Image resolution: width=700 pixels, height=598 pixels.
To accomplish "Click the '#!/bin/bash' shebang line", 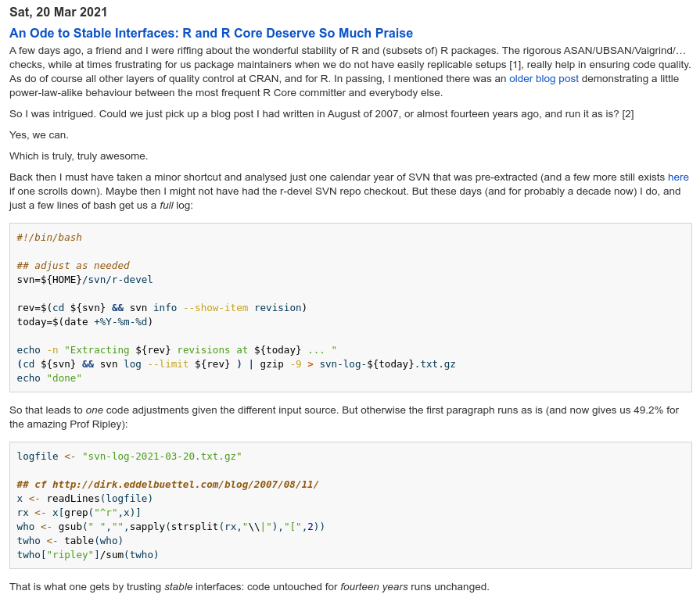I will [49, 238].
